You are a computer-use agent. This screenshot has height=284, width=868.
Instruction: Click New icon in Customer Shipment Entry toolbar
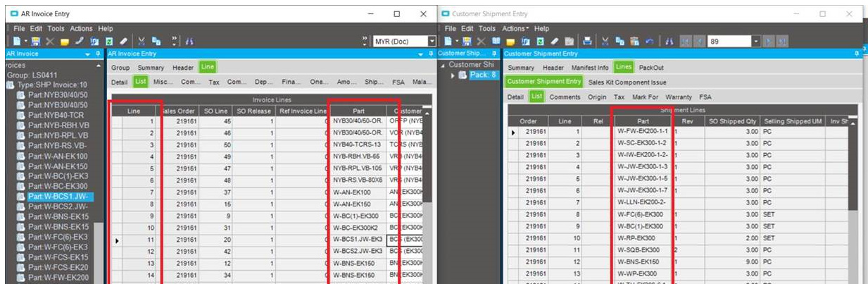pos(448,41)
